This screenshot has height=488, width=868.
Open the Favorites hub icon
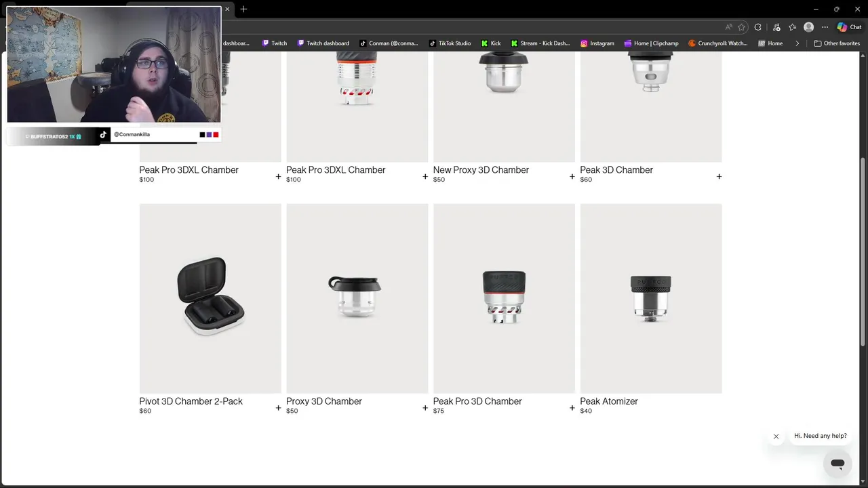click(x=792, y=27)
